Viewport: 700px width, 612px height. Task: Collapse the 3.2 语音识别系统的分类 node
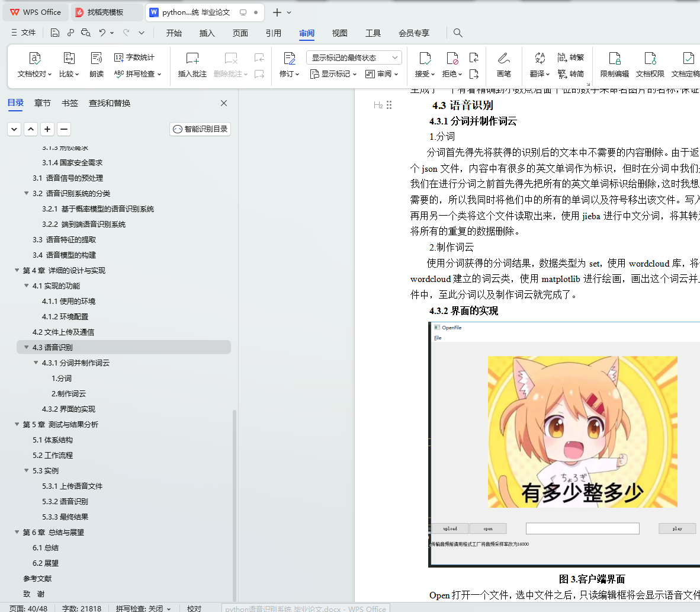(26, 193)
